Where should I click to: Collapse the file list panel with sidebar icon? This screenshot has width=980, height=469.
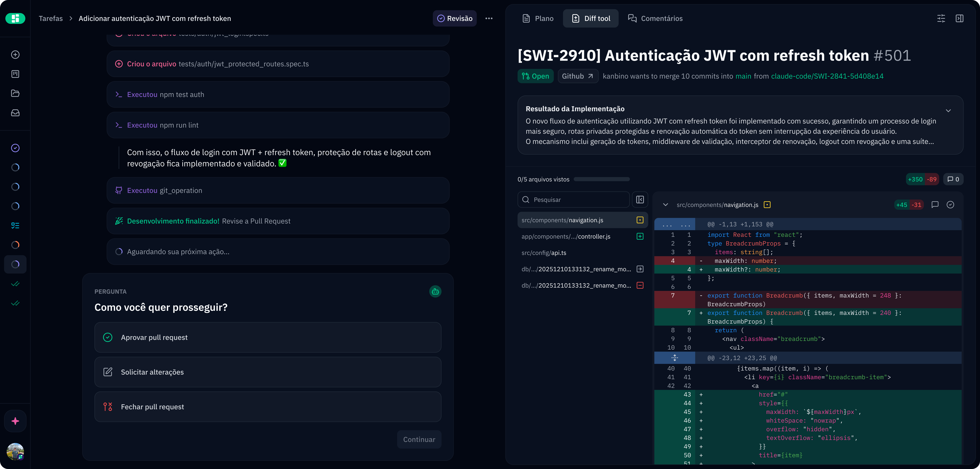click(640, 199)
